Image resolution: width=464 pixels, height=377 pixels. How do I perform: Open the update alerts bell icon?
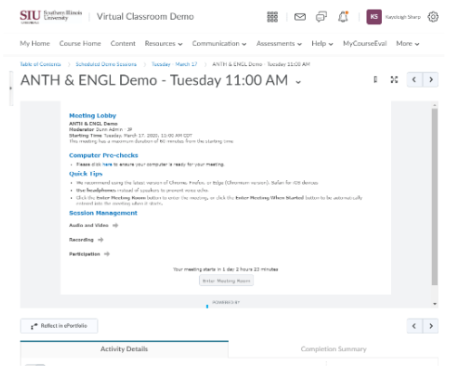click(x=343, y=17)
